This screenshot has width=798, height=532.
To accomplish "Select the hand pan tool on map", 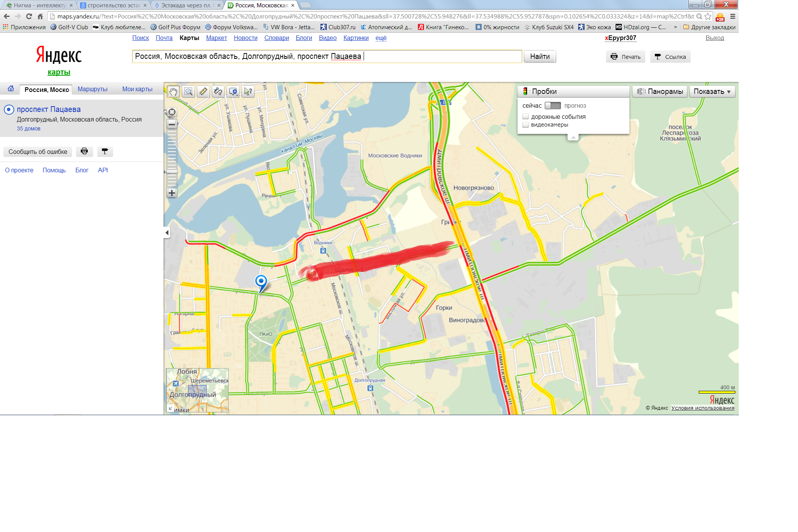I will pyautogui.click(x=173, y=92).
